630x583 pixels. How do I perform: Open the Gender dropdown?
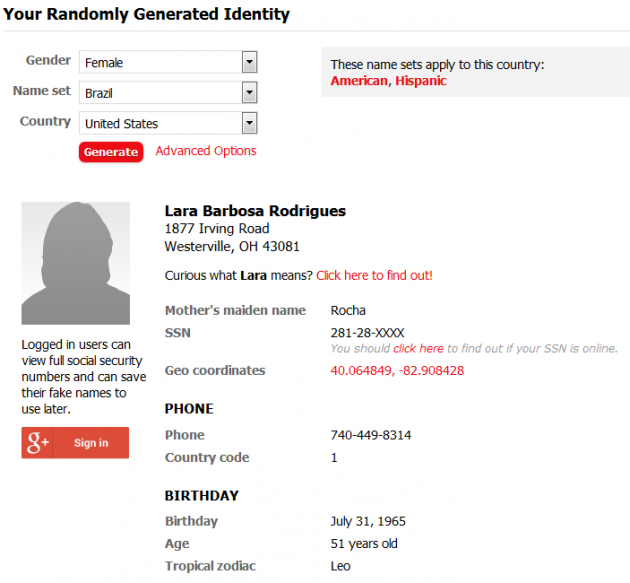168,62
